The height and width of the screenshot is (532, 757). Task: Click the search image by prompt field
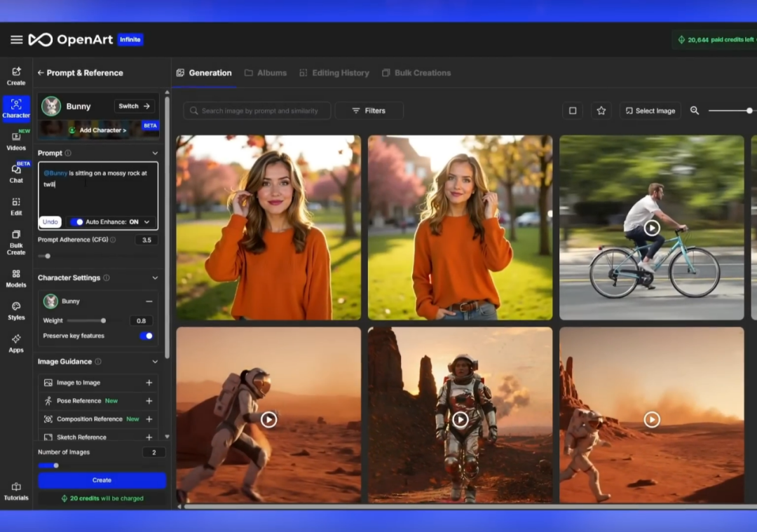pyautogui.click(x=257, y=111)
